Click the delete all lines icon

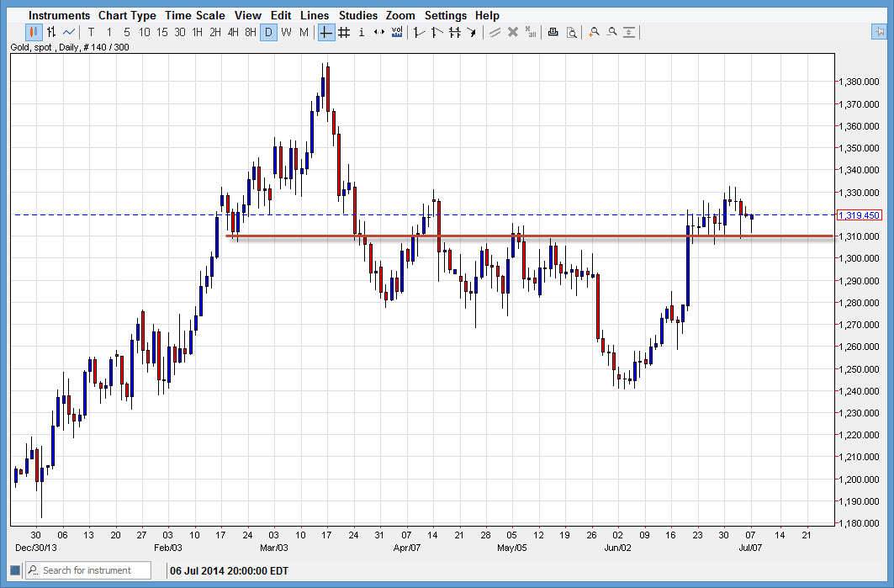click(531, 33)
